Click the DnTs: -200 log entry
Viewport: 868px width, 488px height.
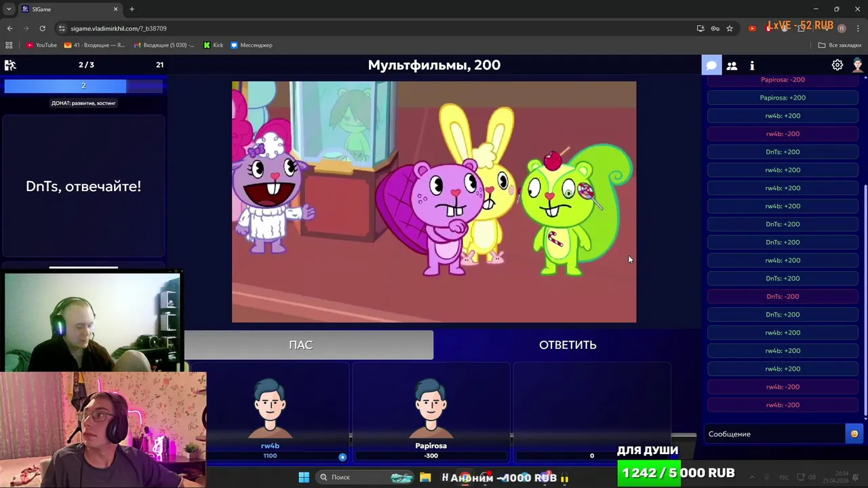click(x=783, y=296)
